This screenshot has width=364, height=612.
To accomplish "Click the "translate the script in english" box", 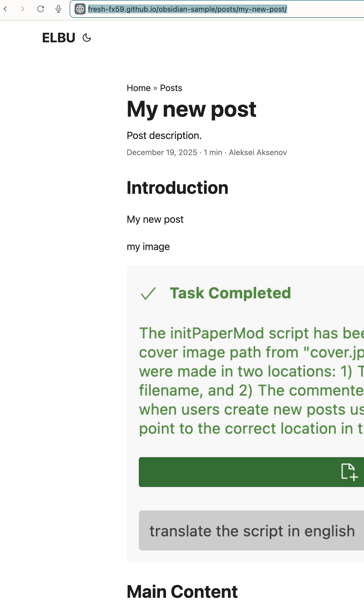I will (252, 531).
